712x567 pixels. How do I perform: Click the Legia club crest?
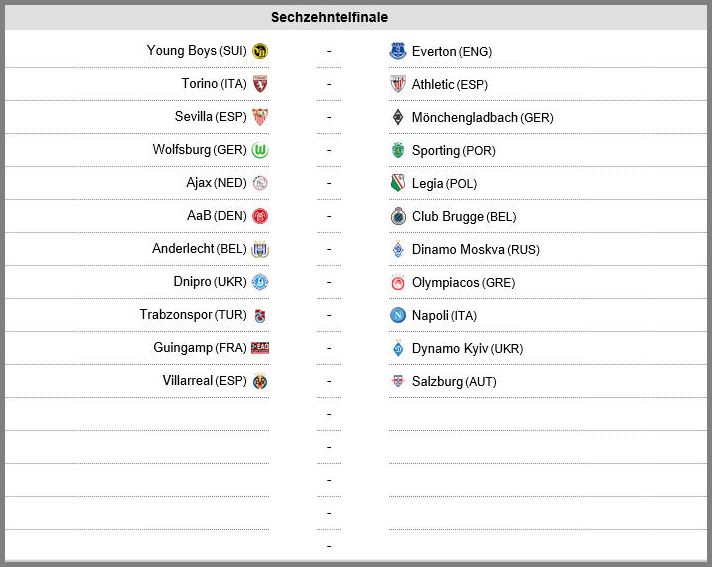[397, 183]
